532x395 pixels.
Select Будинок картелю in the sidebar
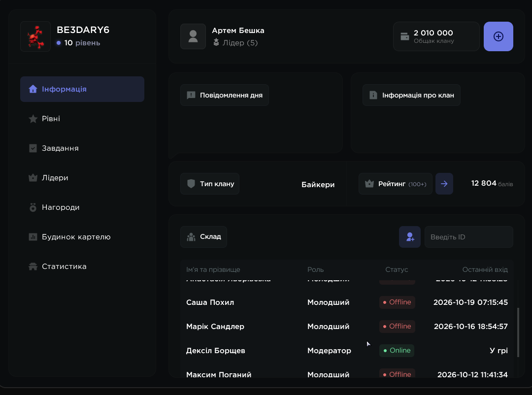click(x=82, y=237)
